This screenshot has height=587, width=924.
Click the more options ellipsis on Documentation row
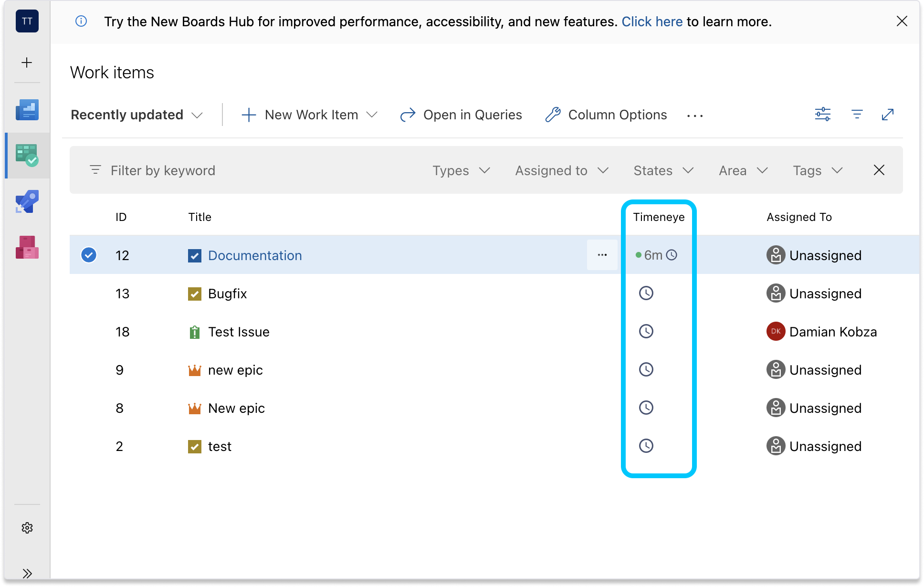(602, 255)
